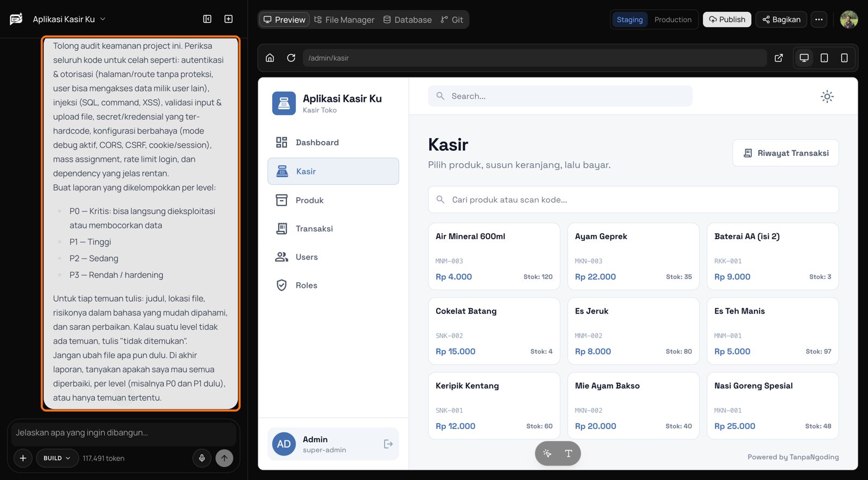The height and width of the screenshot is (480, 868).
Task: Select the Production environment
Action: pos(673,20)
